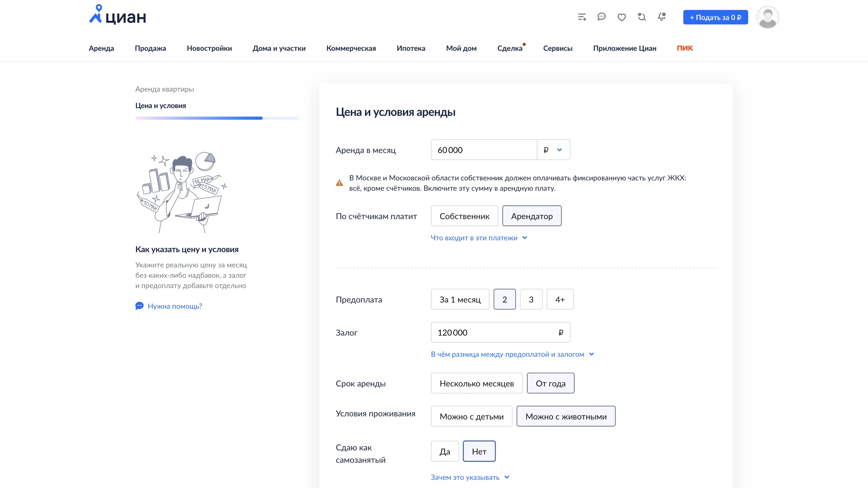Screen dimensions: 868x488
Task: Choose Да for self-employed rental
Action: point(444,451)
